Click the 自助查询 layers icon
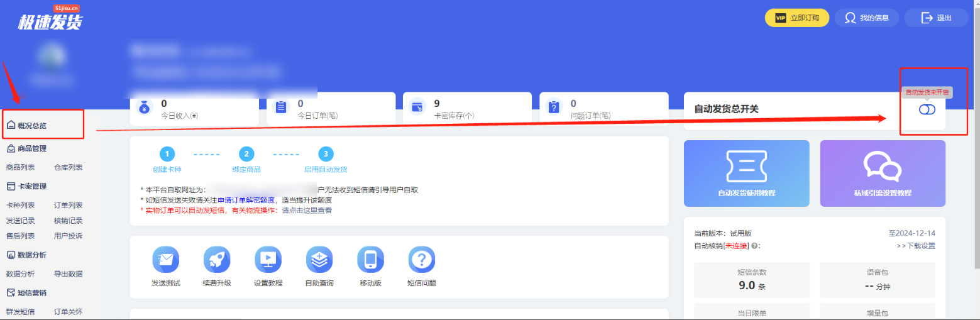 pos(319,259)
